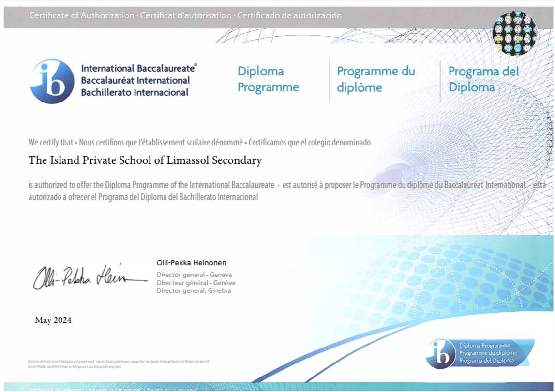This screenshot has width=555, height=392.
Task: Click 'Baccalauréat International' beside the logo
Action: 135,80
